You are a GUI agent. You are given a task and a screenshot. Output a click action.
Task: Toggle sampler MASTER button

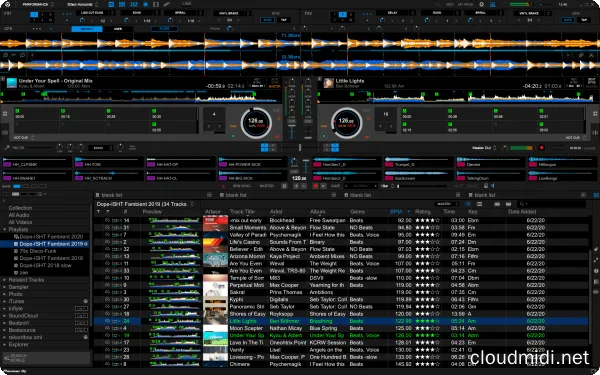click(267, 186)
